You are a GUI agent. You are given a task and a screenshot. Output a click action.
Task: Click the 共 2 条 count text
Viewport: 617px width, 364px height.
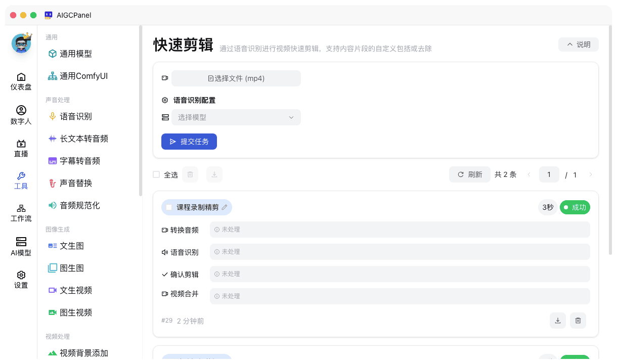tap(506, 174)
